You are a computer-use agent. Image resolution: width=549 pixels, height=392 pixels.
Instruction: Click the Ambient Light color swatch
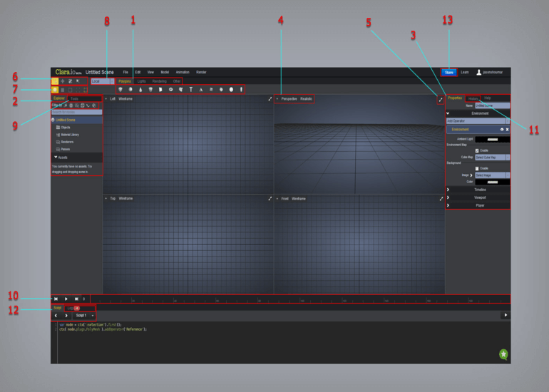pyautogui.click(x=492, y=139)
